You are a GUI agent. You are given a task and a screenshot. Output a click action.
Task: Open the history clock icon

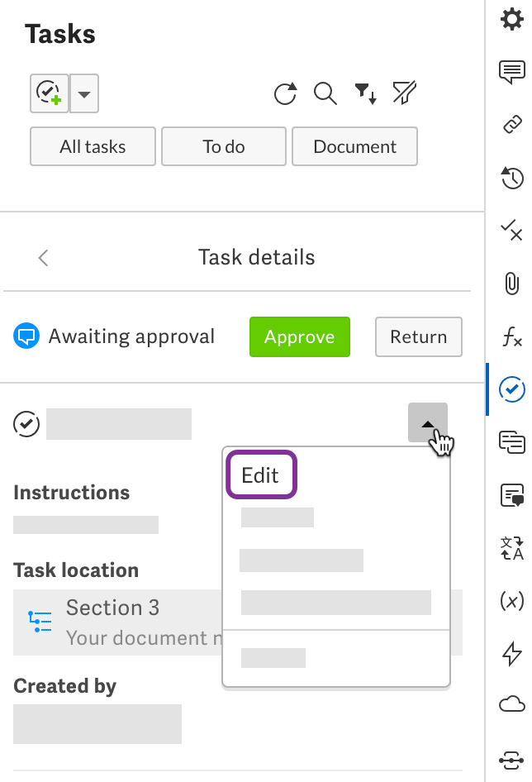point(512,177)
